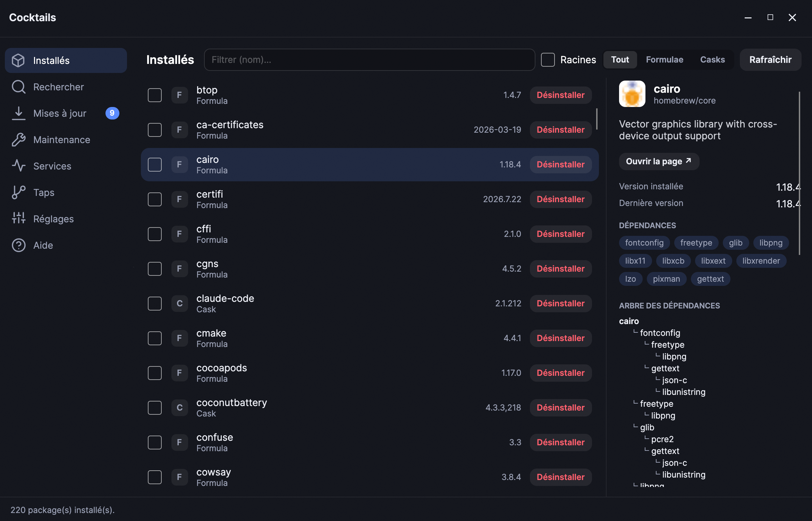Click the cairo package logo icon
Screen dimensions: 812x521
point(632,94)
